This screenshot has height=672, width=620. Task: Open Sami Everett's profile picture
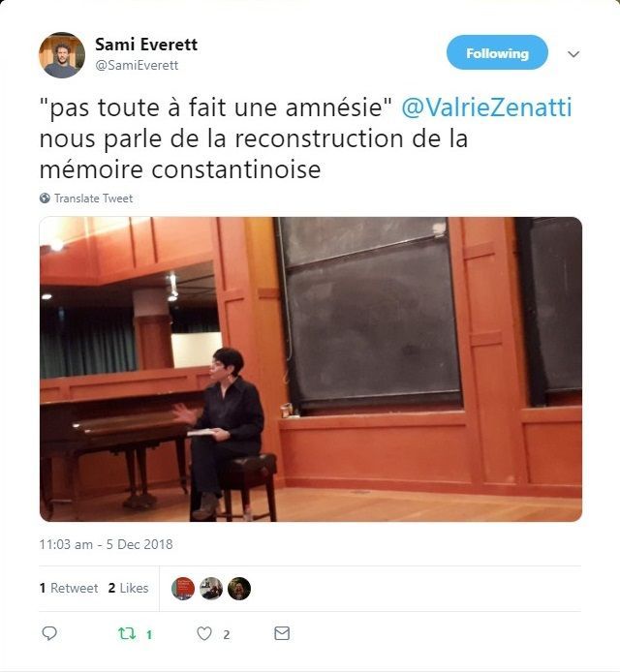click(62, 55)
